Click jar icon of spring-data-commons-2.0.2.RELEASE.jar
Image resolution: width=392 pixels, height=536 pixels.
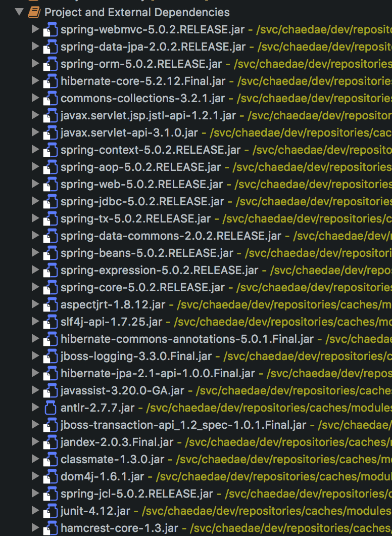click(x=51, y=236)
